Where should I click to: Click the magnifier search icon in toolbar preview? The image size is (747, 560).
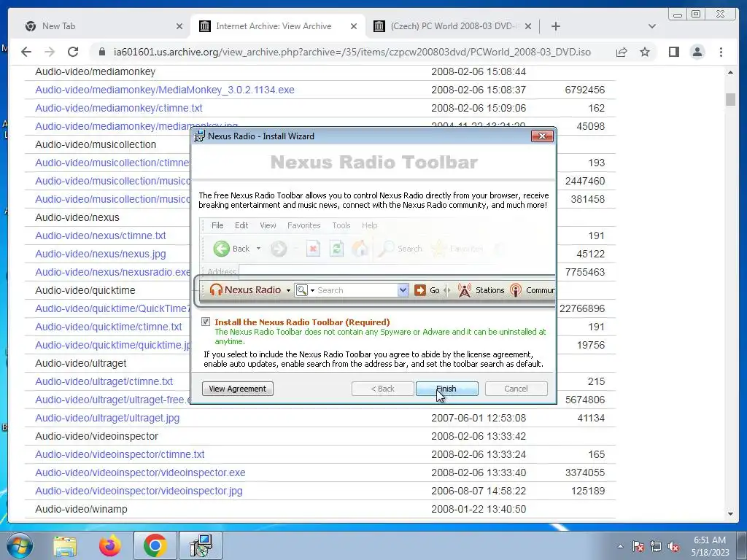click(x=301, y=289)
